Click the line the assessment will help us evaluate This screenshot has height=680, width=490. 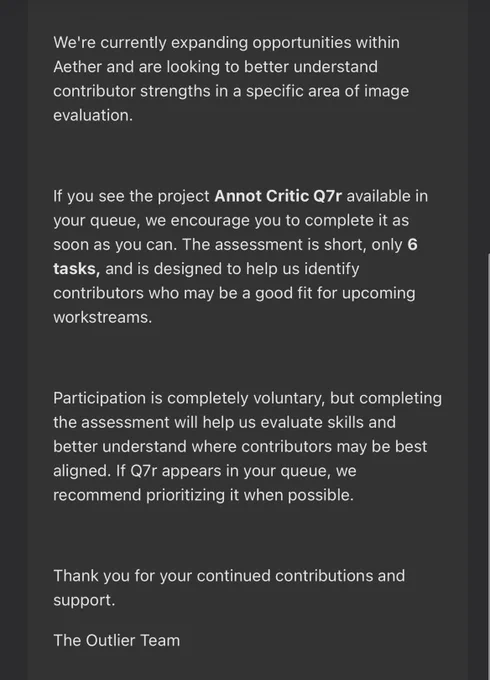[x=225, y=422]
